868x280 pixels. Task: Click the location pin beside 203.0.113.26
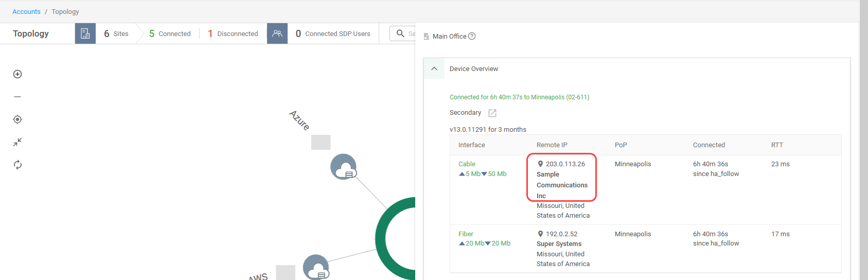point(540,164)
